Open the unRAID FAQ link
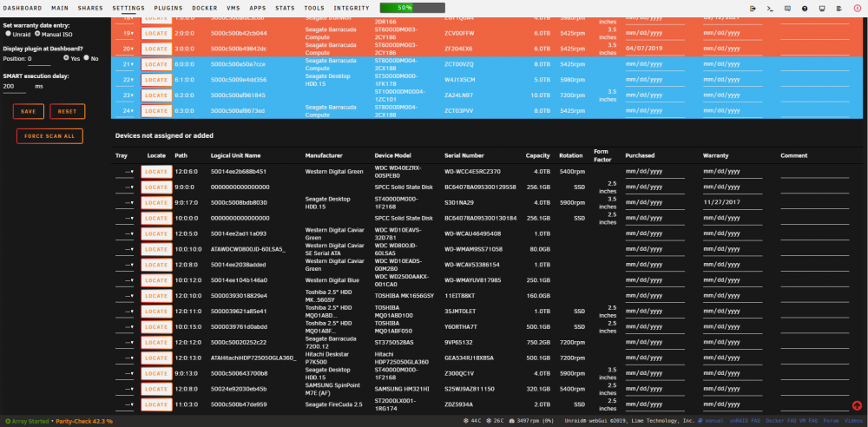This screenshot has width=868, height=427. click(x=744, y=422)
